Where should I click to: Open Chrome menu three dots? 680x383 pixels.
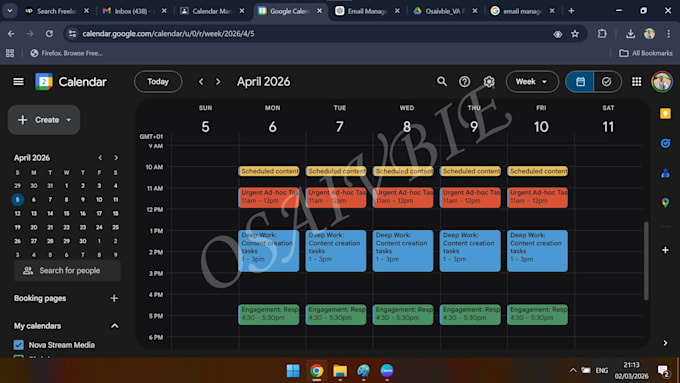click(668, 34)
